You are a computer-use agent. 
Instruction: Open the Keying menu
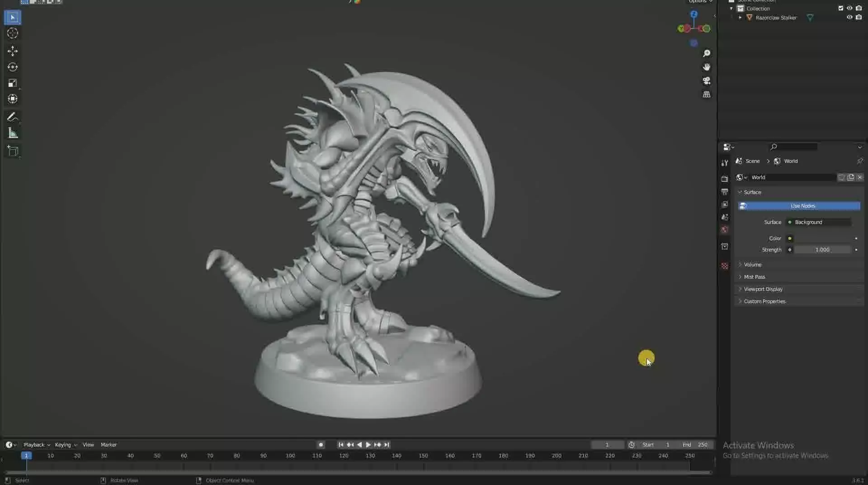click(66, 445)
